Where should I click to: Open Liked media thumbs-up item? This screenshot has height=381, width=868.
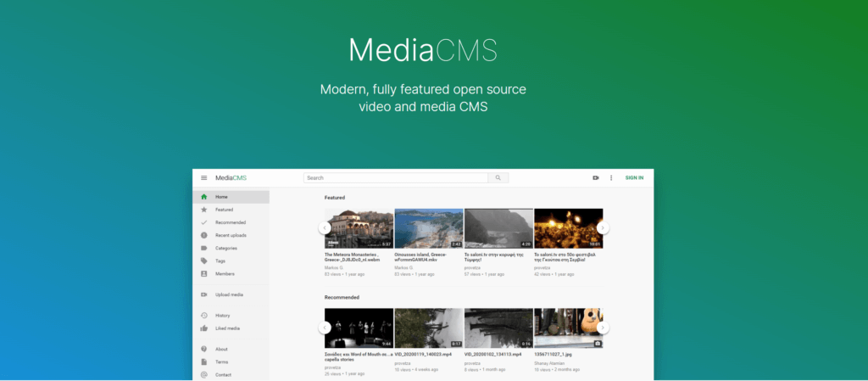(226, 328)
